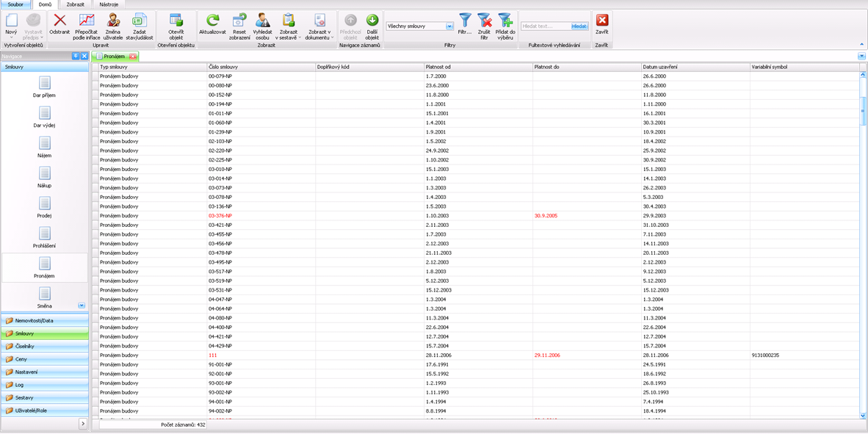Open Uživatelé/Role navigation group

click(44, 411)
